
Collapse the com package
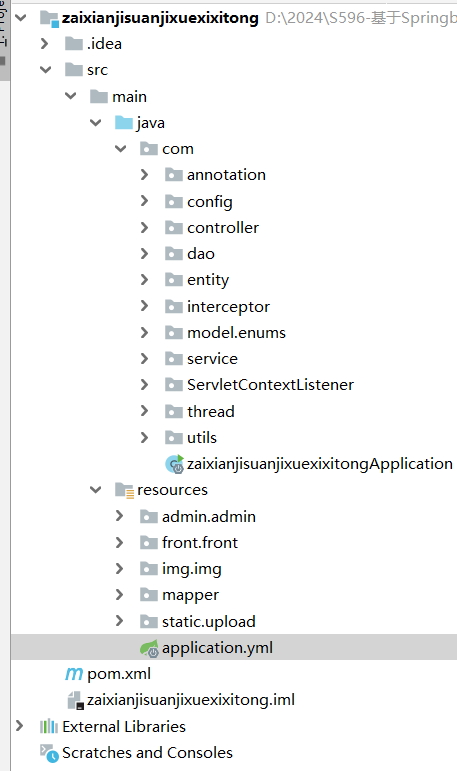121,148
